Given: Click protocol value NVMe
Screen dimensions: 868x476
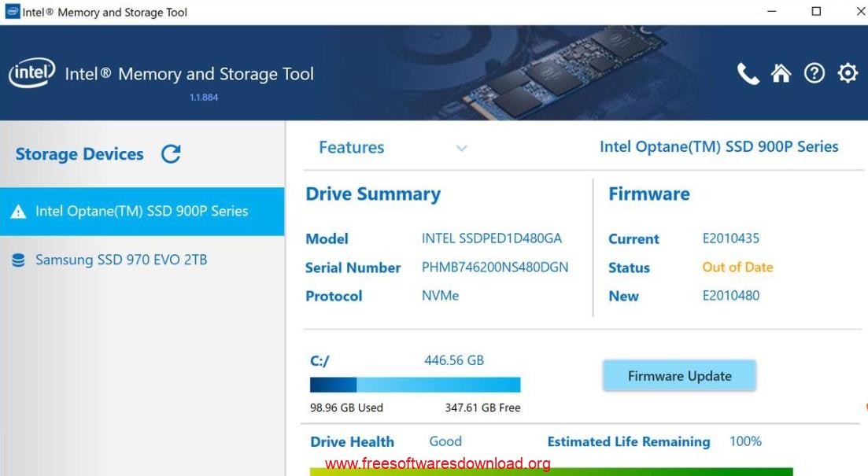Looking at the screenshot, I should (440, 296).
